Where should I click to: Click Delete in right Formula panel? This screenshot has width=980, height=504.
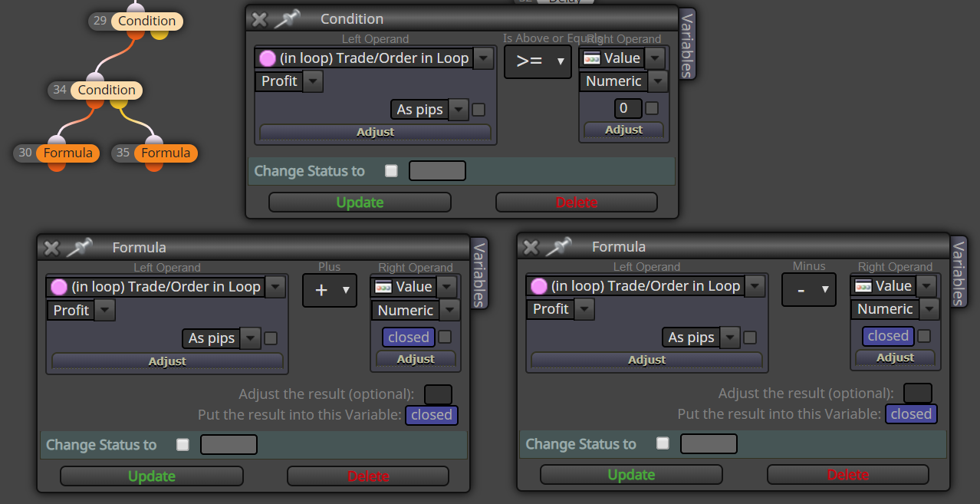point(848,475)
